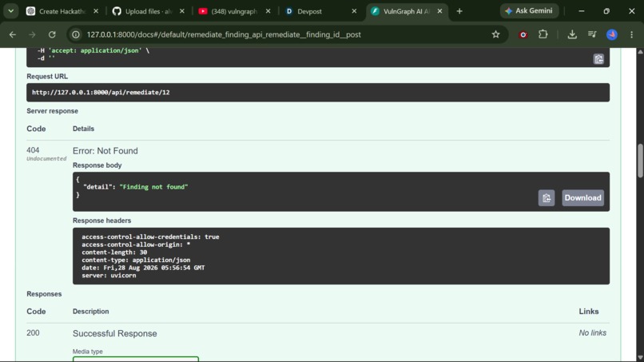
Task: Close the VulnGraph AI tab
Action: coord(439,11)
